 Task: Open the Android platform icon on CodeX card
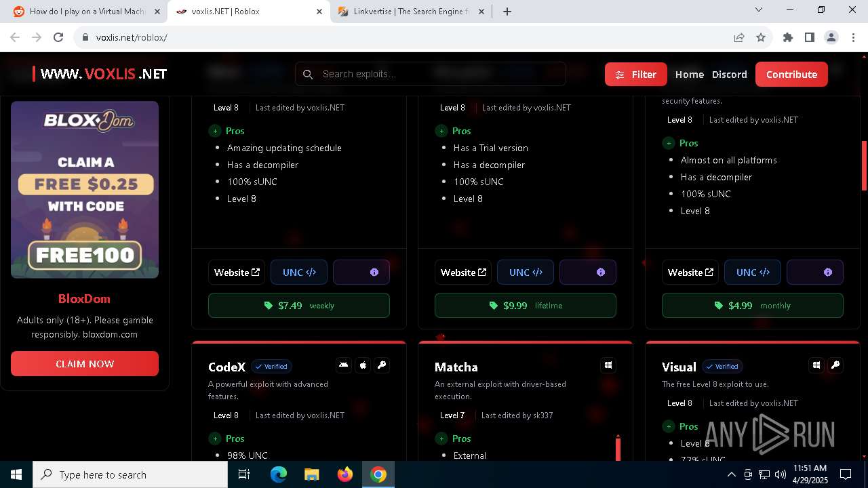(344, 365)
